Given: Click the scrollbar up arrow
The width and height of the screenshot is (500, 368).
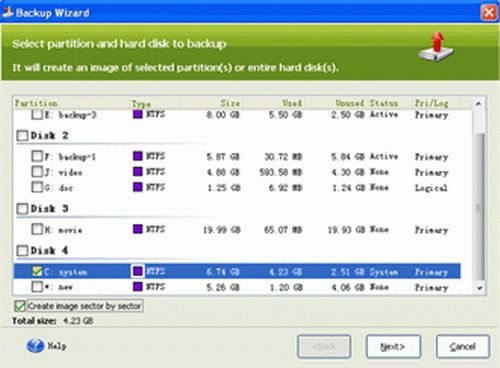Looking at the screenshot, I should 479,104.
